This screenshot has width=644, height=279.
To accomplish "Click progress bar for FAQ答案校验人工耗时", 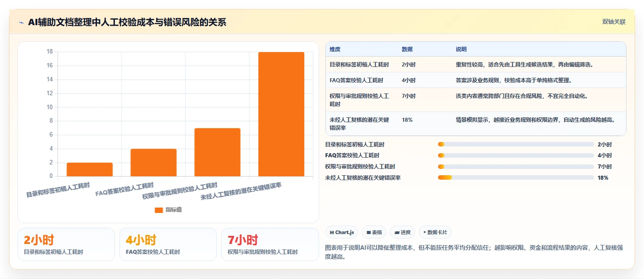I will pos(516,155).
